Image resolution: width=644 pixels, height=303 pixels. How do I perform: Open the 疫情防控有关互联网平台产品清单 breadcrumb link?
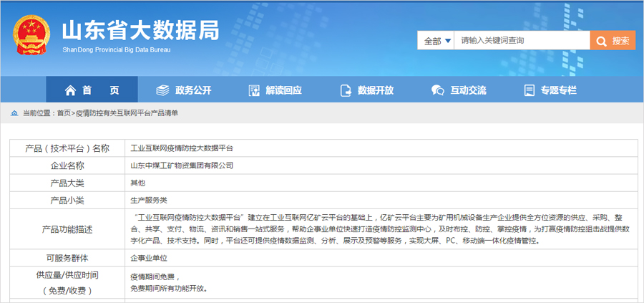coord(127,113)
